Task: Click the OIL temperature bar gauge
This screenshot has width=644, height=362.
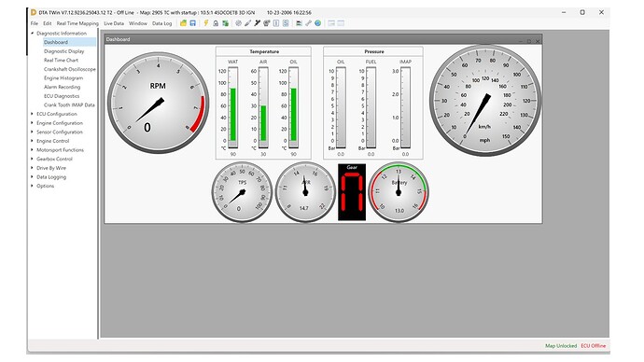Action: coord(293,107)
